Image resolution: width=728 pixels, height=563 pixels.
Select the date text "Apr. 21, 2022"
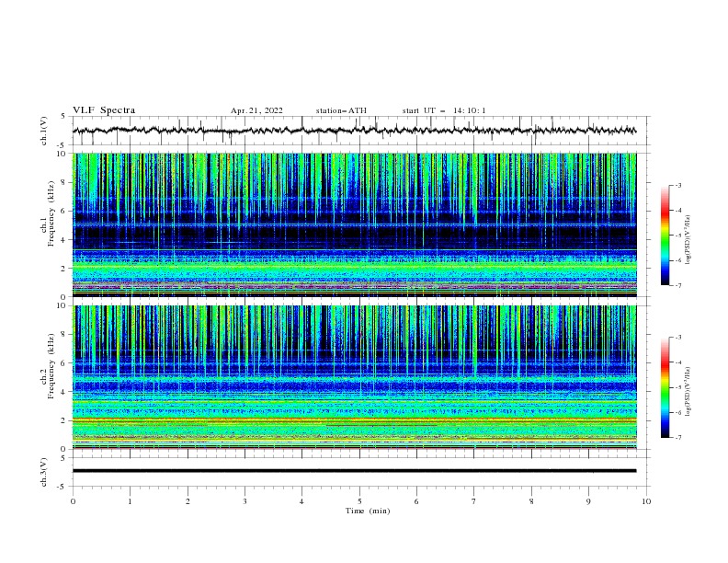(x=256, y=110)
